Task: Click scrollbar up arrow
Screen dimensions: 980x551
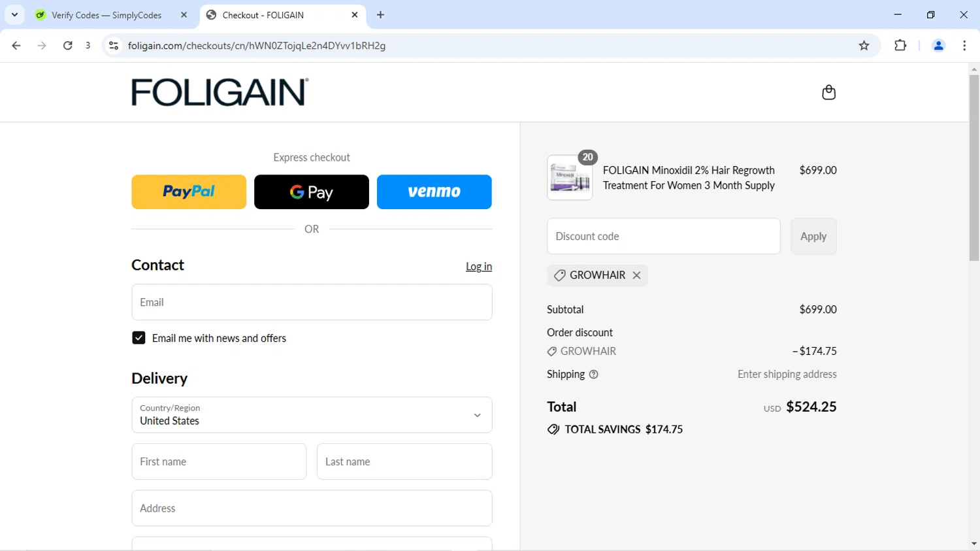Action: click(x=974, y=69)
